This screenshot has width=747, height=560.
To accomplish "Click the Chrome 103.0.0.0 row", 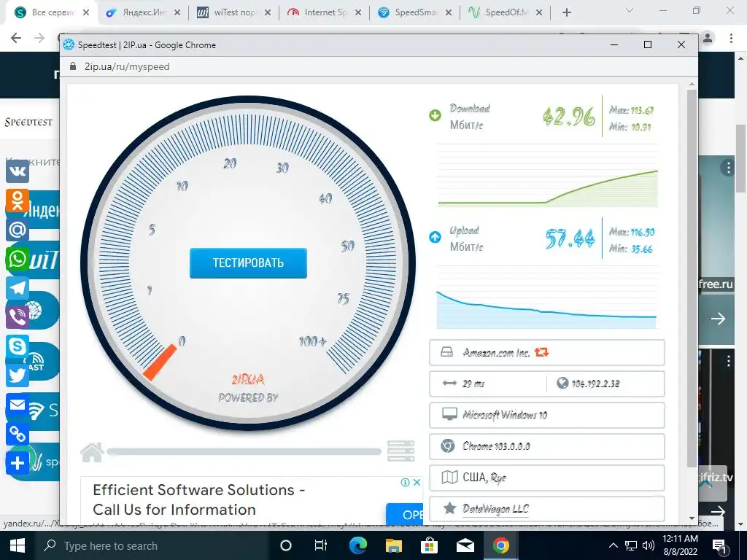I will pos(547,447).
